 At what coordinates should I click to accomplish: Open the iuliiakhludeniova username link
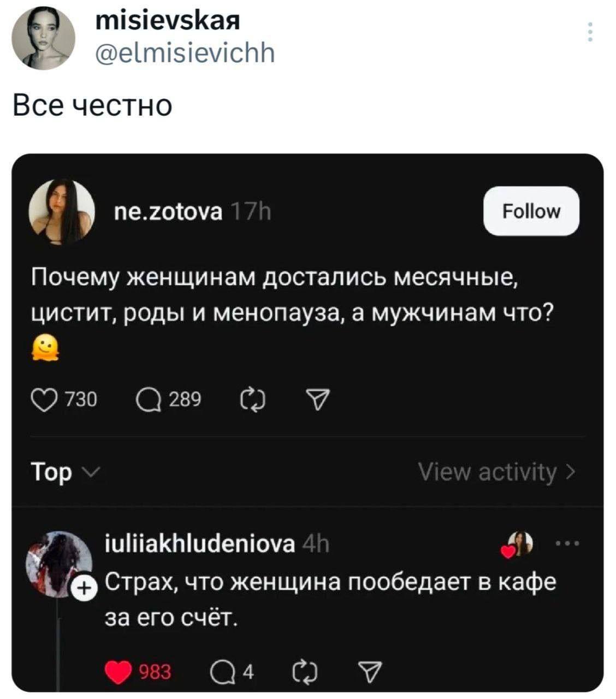coord(199,544)
